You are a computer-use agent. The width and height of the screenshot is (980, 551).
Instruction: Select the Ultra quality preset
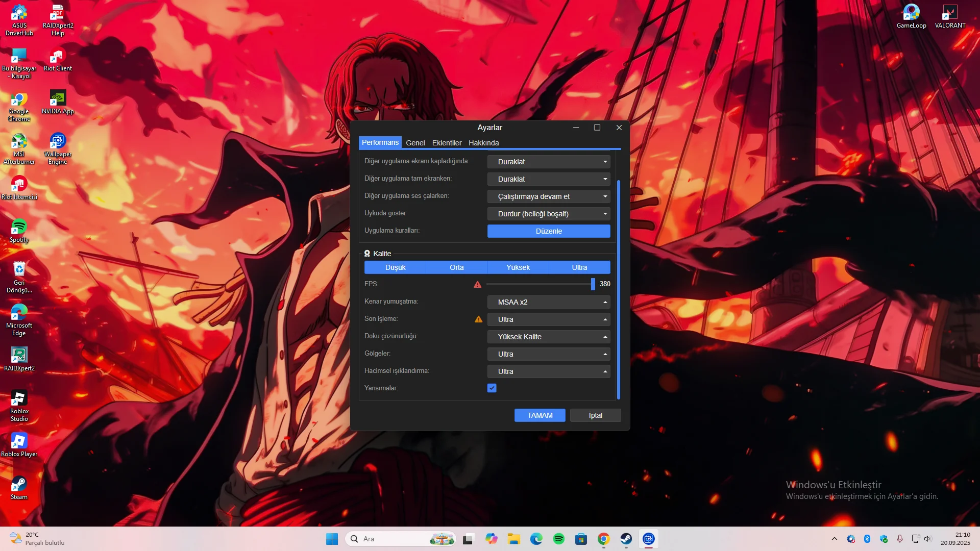tap(580, 267)
